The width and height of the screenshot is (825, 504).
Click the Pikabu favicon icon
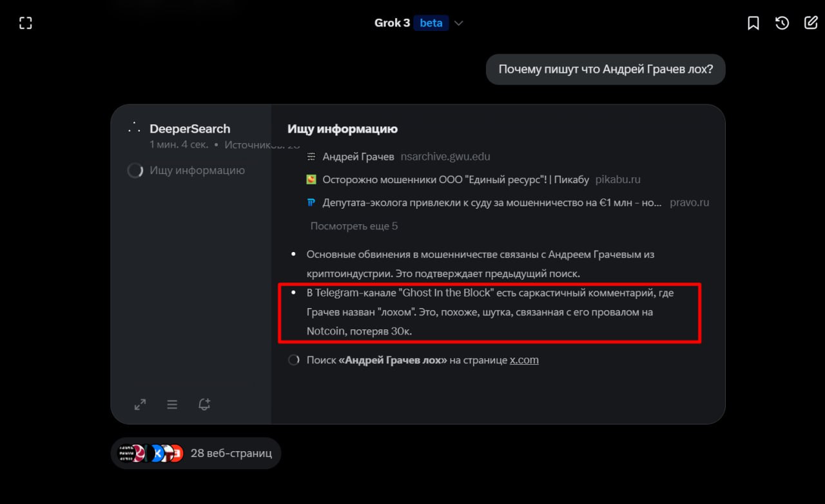[311, 180]
